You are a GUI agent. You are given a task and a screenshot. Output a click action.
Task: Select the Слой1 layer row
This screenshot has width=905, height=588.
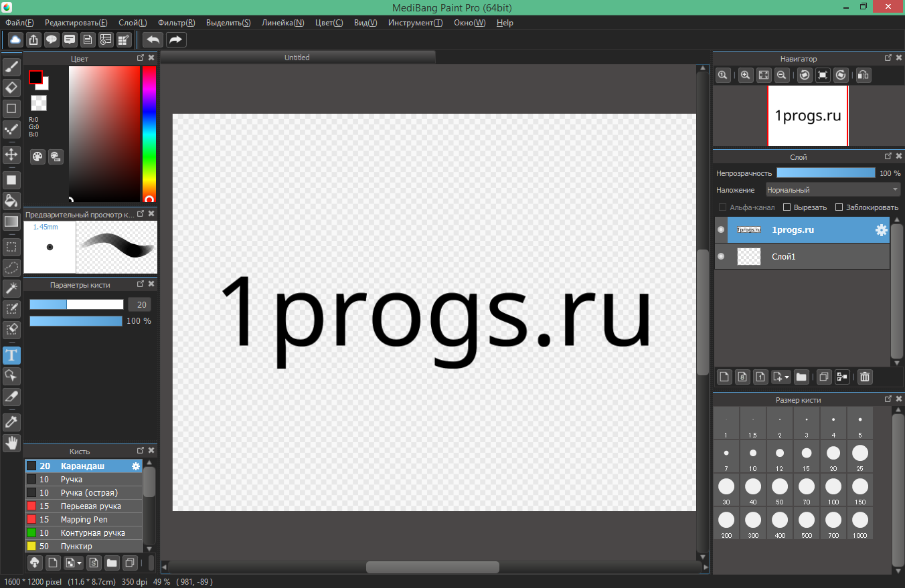(802, 256)
